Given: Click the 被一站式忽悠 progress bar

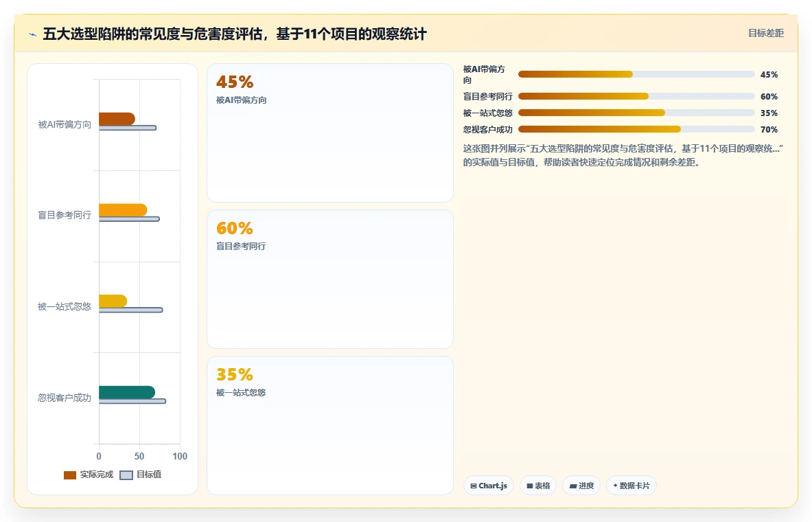Looking at the screenshot, I should (x=636, y=113).
